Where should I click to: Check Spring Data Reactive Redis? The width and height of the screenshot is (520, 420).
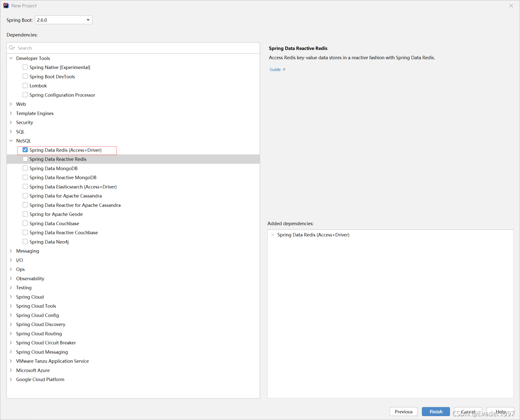(25, 159)
